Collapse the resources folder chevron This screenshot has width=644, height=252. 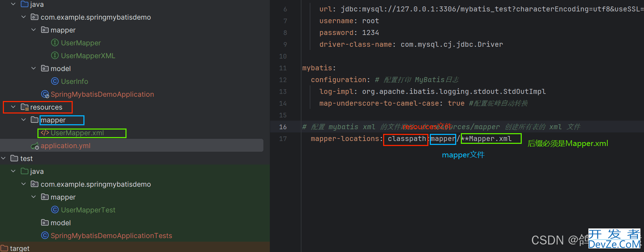[13, 107]
